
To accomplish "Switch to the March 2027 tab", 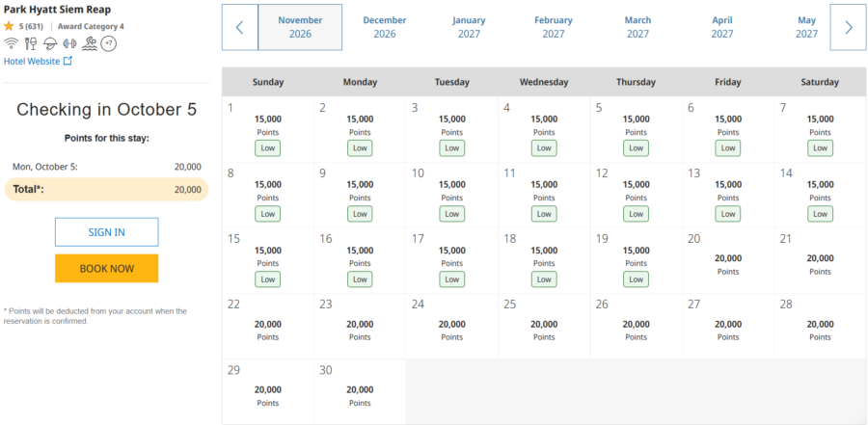I will 637,27.
